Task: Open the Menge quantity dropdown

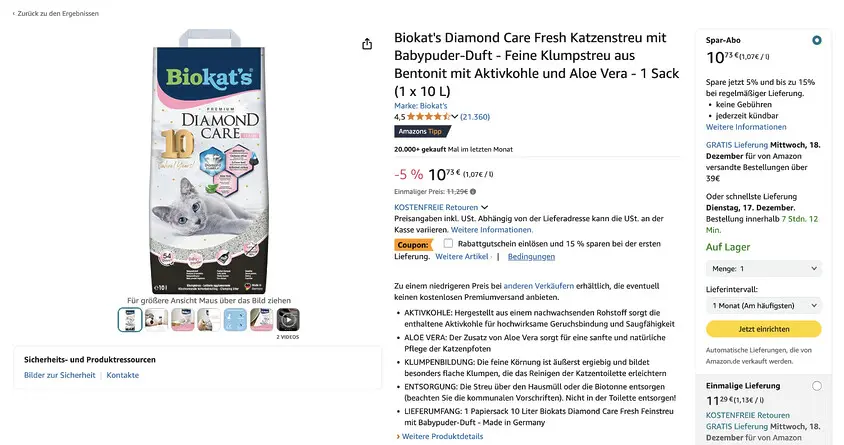Action: [764, 269]
